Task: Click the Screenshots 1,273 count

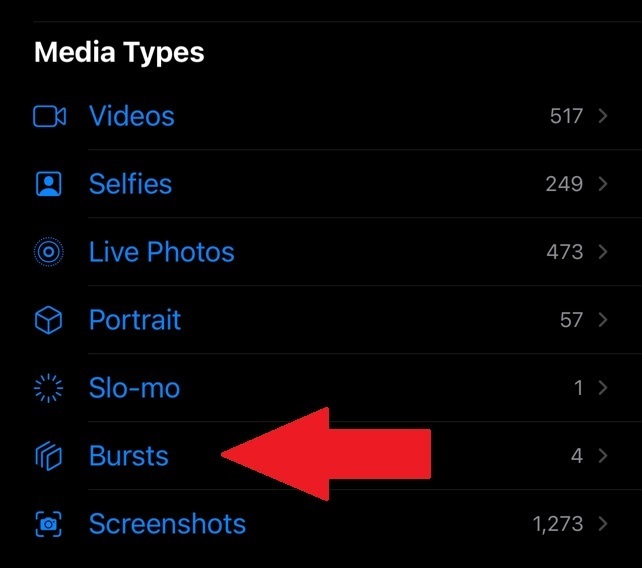Action: coord(558,524)
